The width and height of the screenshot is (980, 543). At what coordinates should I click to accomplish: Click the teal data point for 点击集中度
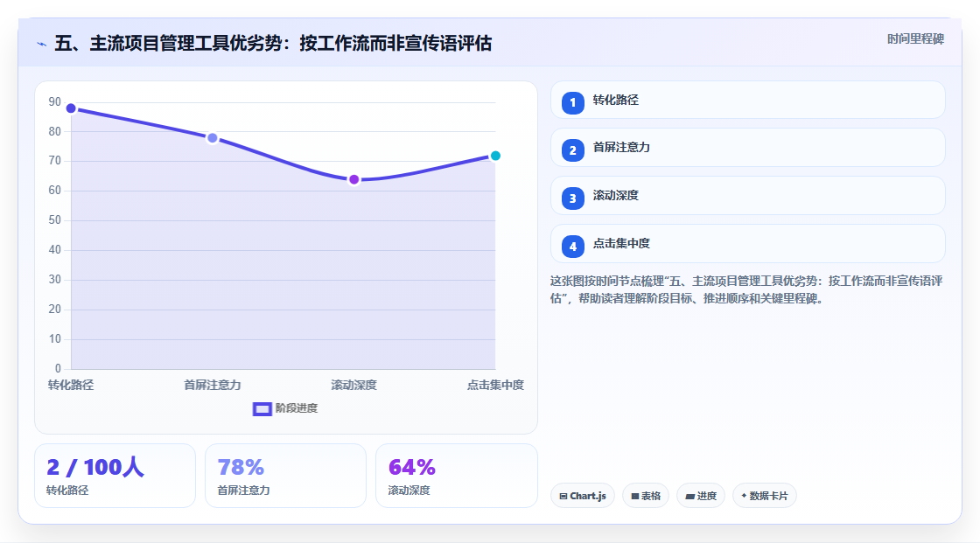[495, 156]
